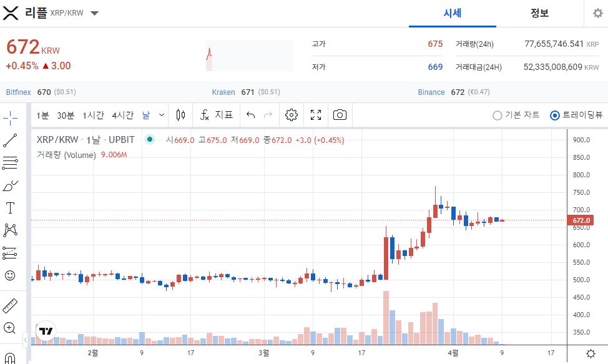
Task: Expand the 날 timeframe dropdown
Action: 161,115
